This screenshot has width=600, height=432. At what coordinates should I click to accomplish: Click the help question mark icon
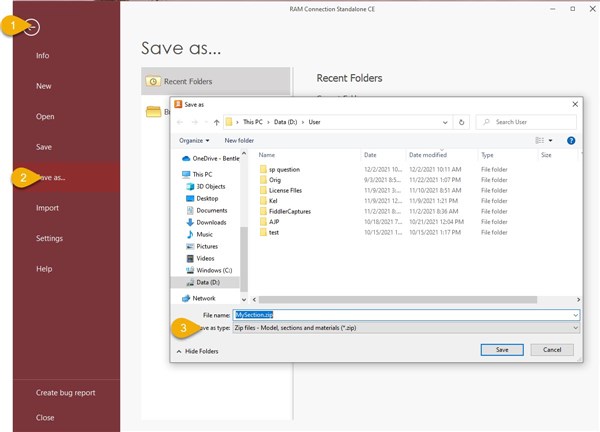pyautogui.click(x=571, y=140)
